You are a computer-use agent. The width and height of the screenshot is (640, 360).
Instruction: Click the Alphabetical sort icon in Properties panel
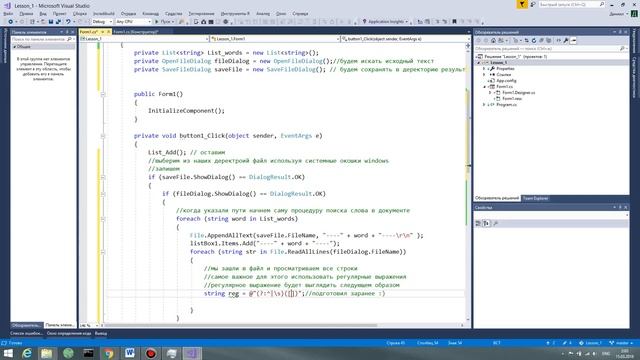(486, 223)
